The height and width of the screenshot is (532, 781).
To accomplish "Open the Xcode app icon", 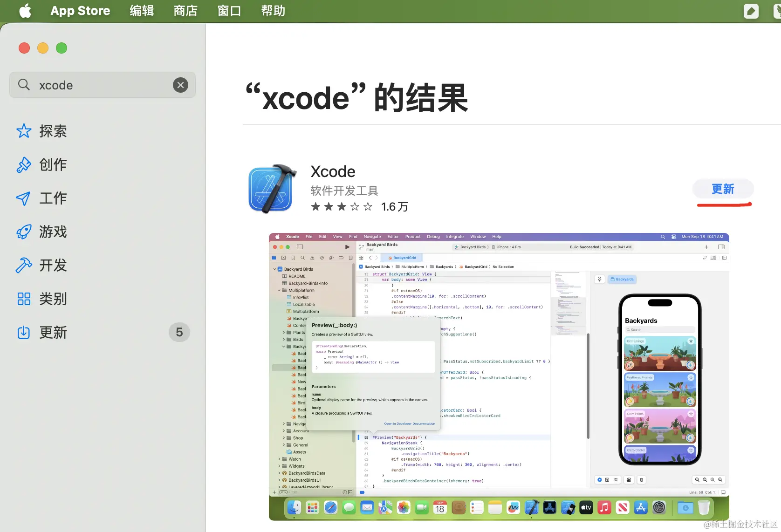I will 273,189.
